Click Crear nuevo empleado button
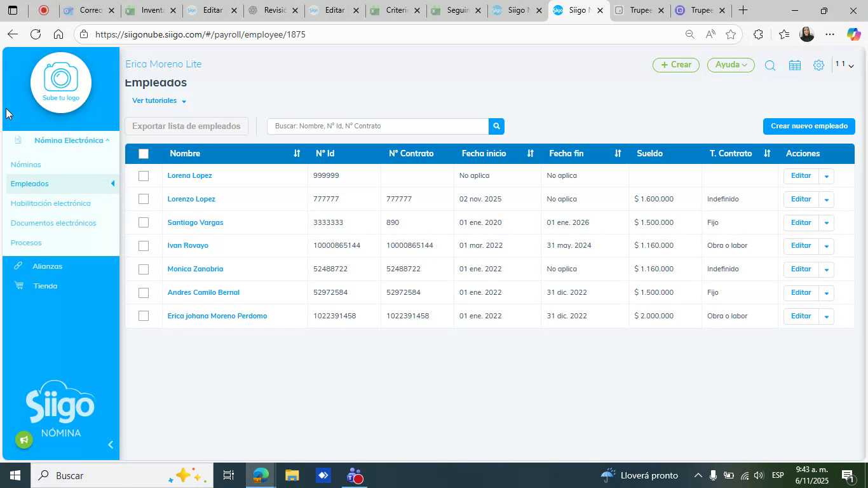 coord(809,126)
